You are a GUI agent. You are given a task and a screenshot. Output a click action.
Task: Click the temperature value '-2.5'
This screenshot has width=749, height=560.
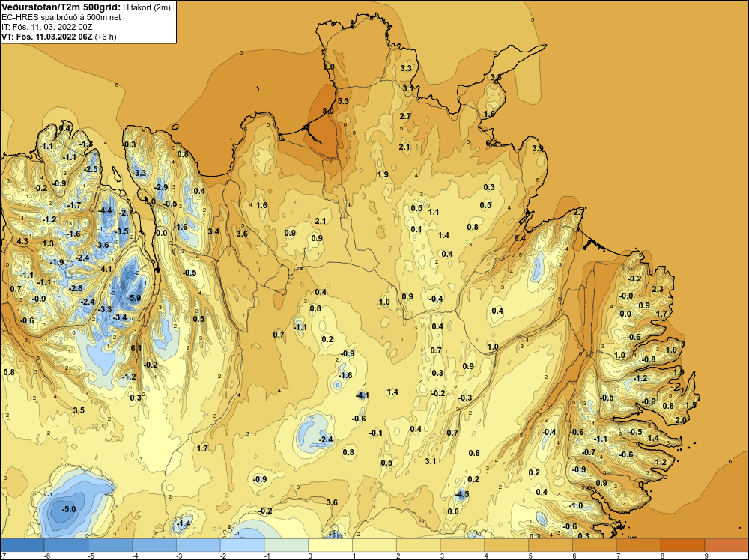click(x=91, y=169)
